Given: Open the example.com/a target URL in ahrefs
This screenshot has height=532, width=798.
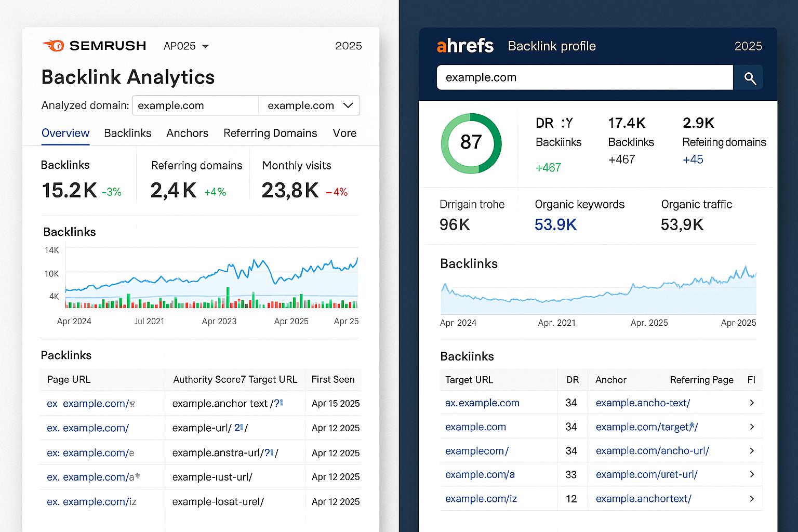Looking at the screenshot, I should point(480,474).
